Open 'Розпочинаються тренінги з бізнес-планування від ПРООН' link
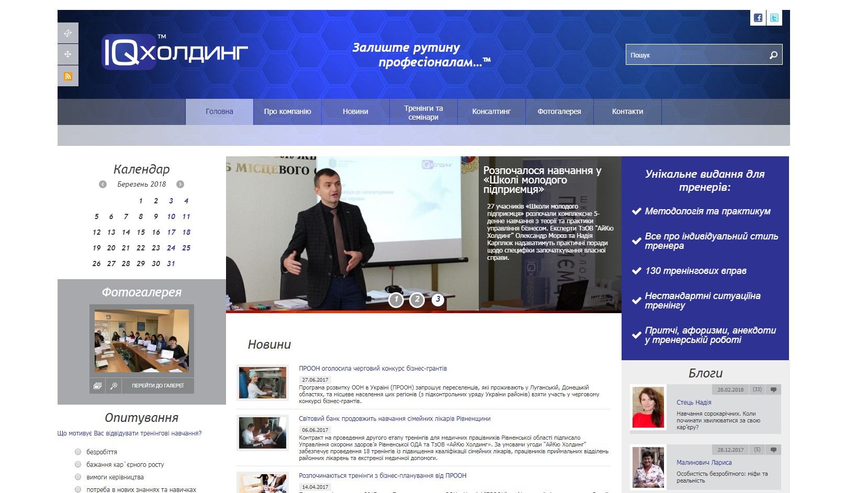Image resolution: width=868 pixels, height=493 pixels. (x=382, y=476)
